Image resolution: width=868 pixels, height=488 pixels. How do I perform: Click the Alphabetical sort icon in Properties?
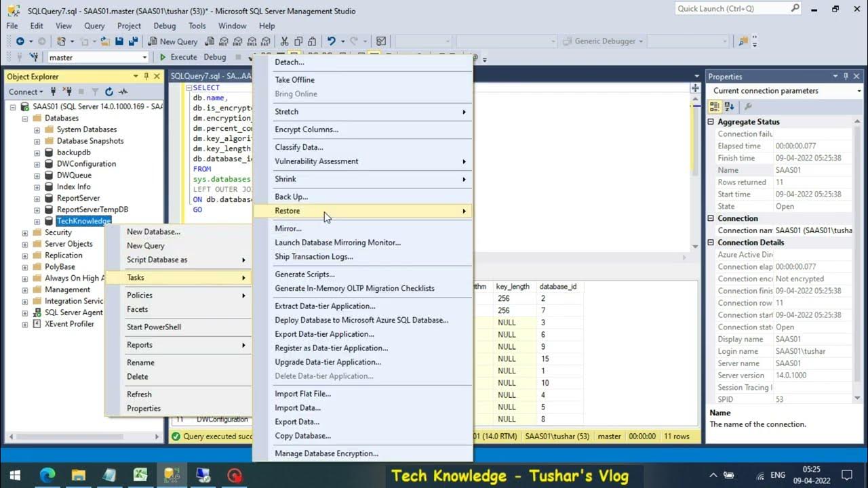(x=730, y=106)
